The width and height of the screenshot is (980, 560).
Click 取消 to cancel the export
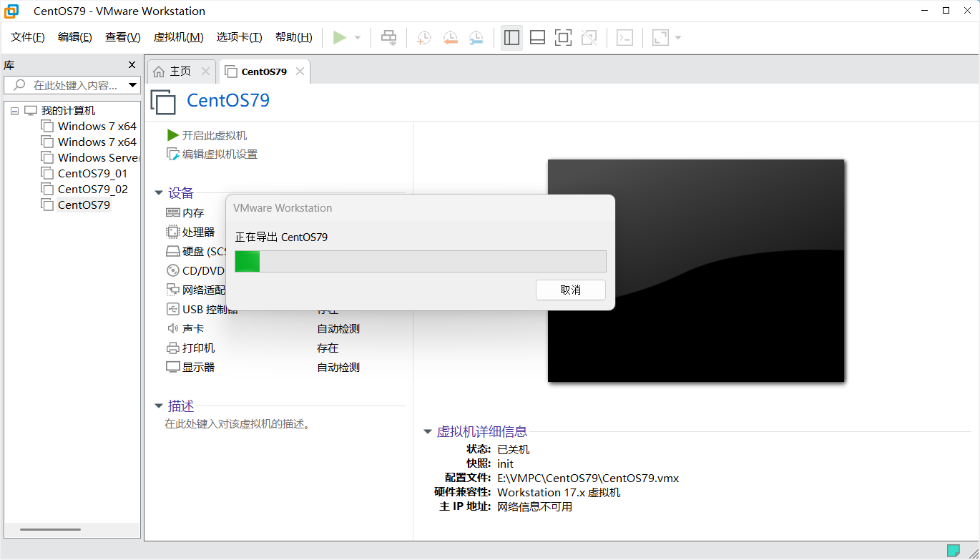tap(571, 290)
